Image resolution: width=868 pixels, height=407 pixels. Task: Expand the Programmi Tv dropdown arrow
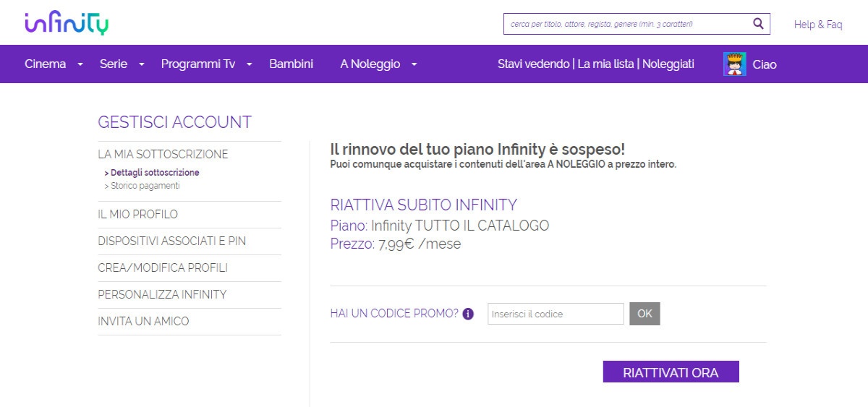[x=249, y=64]
